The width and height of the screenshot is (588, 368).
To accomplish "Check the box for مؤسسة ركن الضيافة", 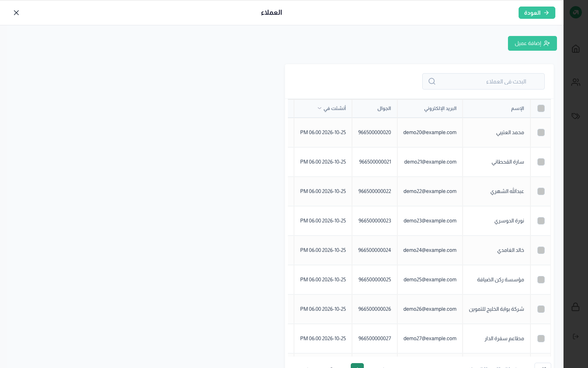I will (x=541, y=280).
